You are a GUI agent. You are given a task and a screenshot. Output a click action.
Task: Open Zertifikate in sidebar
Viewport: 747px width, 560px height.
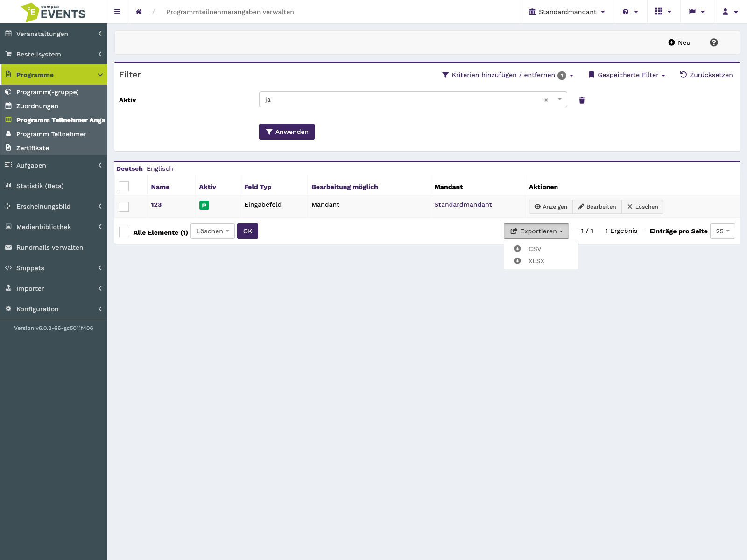click(54, 148)
